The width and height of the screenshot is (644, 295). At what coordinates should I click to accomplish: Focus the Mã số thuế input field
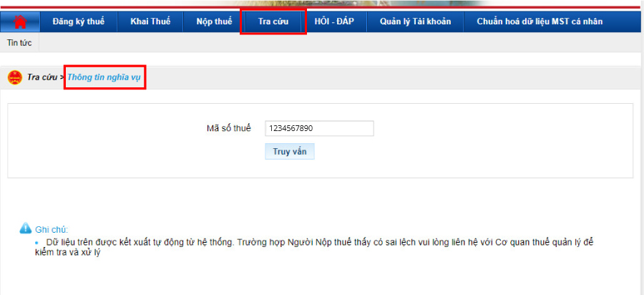(x=319, y=128)
